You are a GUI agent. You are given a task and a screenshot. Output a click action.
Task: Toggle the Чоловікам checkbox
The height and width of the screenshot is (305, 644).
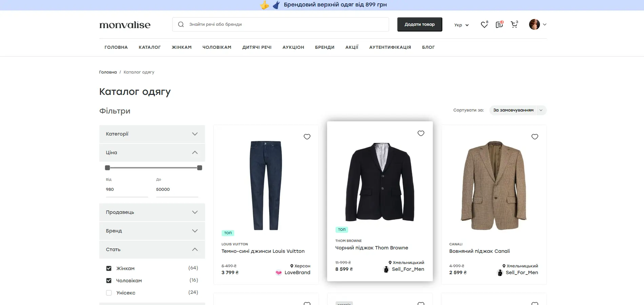click(109, 281)
